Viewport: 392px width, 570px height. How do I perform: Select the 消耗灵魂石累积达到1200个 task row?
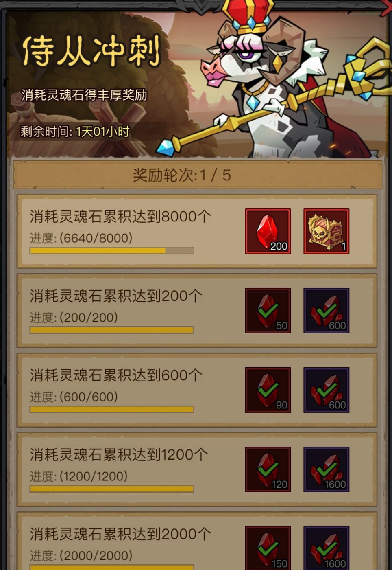click(x=197, y=469)
